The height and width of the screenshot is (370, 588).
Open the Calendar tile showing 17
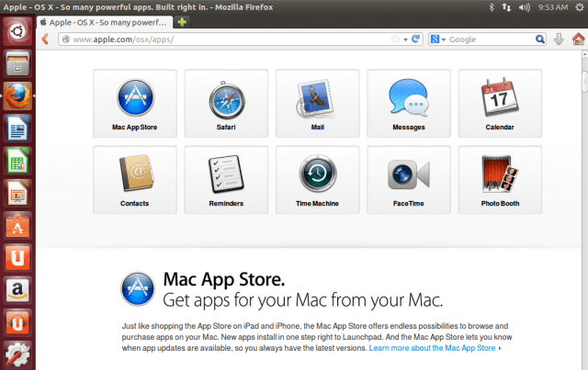click(500, 104)
